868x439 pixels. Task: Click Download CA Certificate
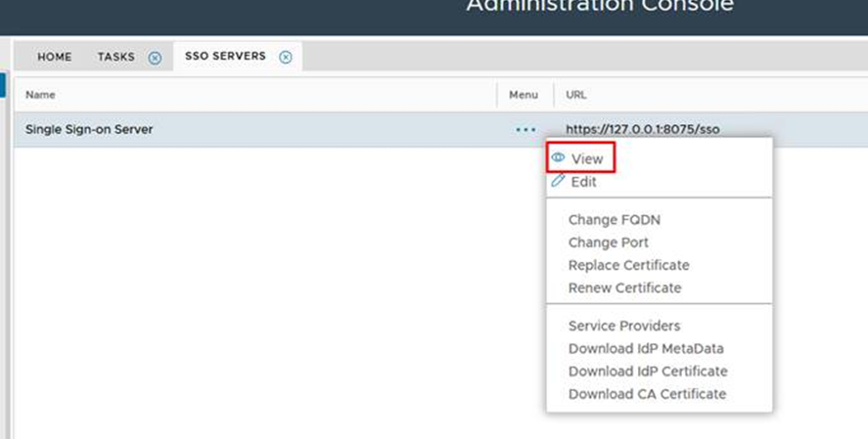tap(647, 394)
